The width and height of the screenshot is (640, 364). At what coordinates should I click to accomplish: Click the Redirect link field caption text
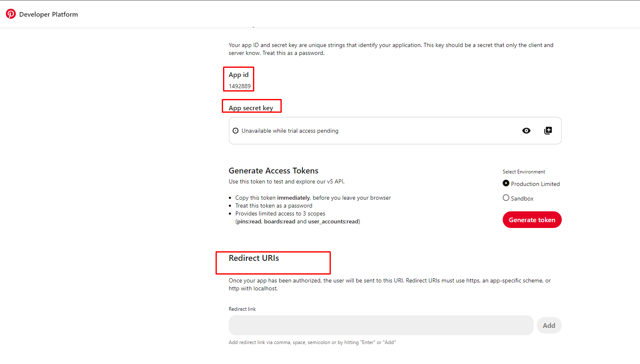click(242, 309)
